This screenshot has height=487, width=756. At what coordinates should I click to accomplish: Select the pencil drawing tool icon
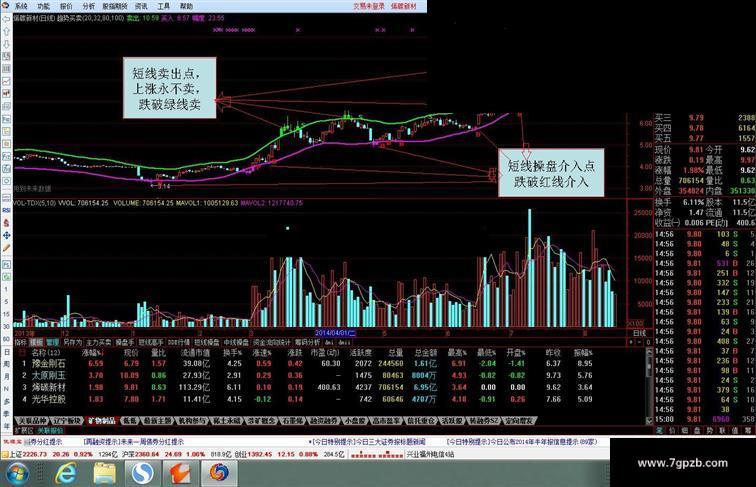pyautogui.click(x=6, y=248)
